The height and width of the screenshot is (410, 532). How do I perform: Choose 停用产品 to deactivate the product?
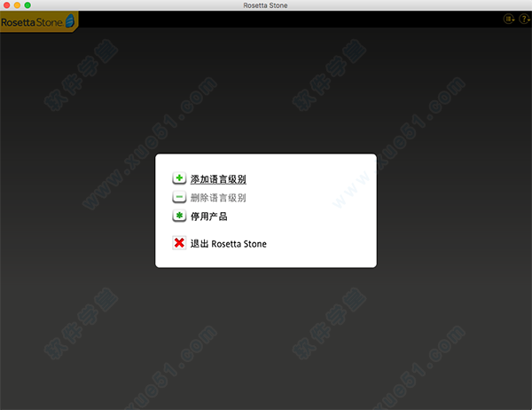click(x=208, y=217)
